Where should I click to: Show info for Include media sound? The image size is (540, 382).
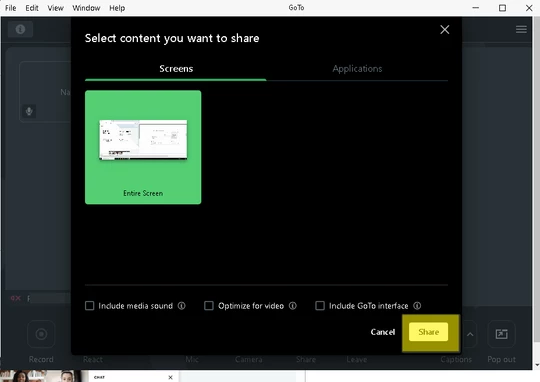coord(181,306)
